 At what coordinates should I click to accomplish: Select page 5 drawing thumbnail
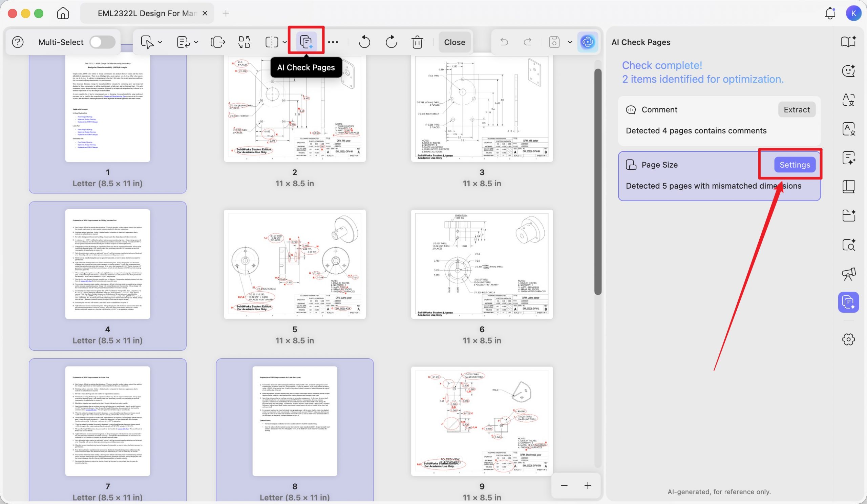(x=295, y=264)
